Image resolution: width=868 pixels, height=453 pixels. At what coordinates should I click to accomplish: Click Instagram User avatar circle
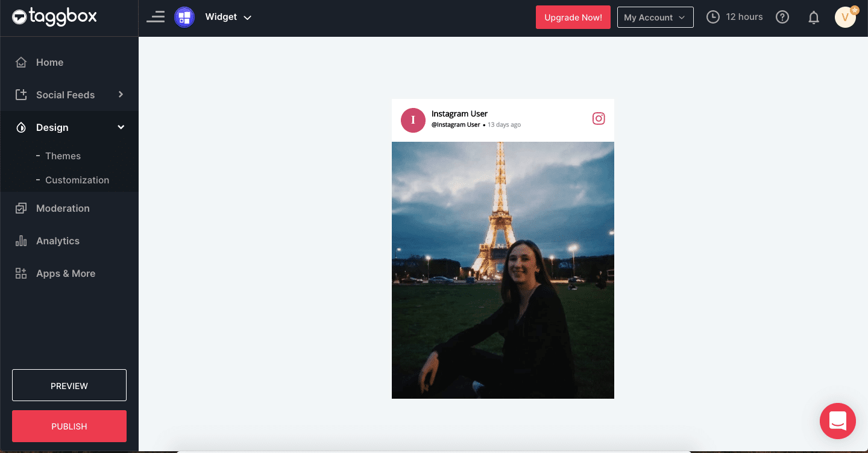pos(413,120)
